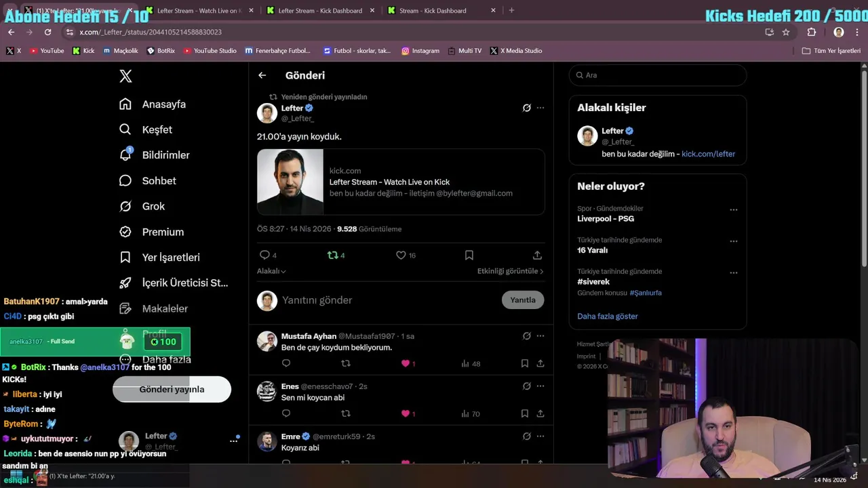The width and height of the screenshot is (868, 488).
Task: Reply to Mustafa Ayhan's comment
Action: (286, 364)
